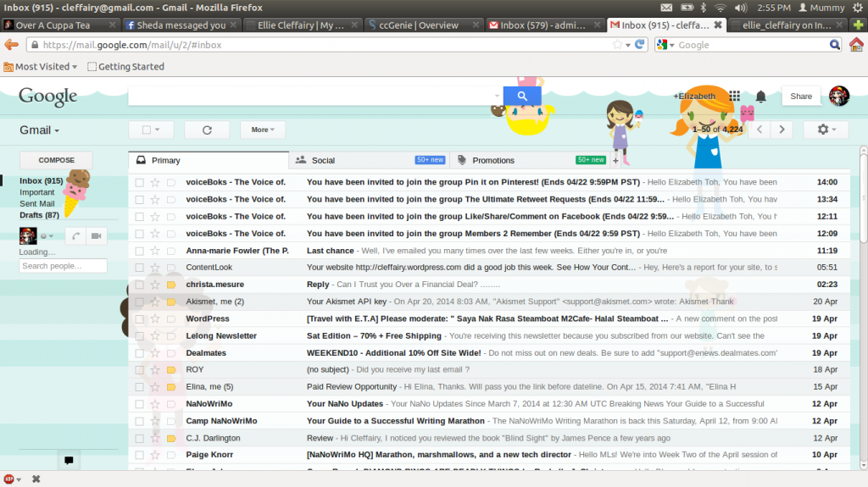Add a new inbox tab with plus
Screen dimensions: 868x487
(615, 160)
